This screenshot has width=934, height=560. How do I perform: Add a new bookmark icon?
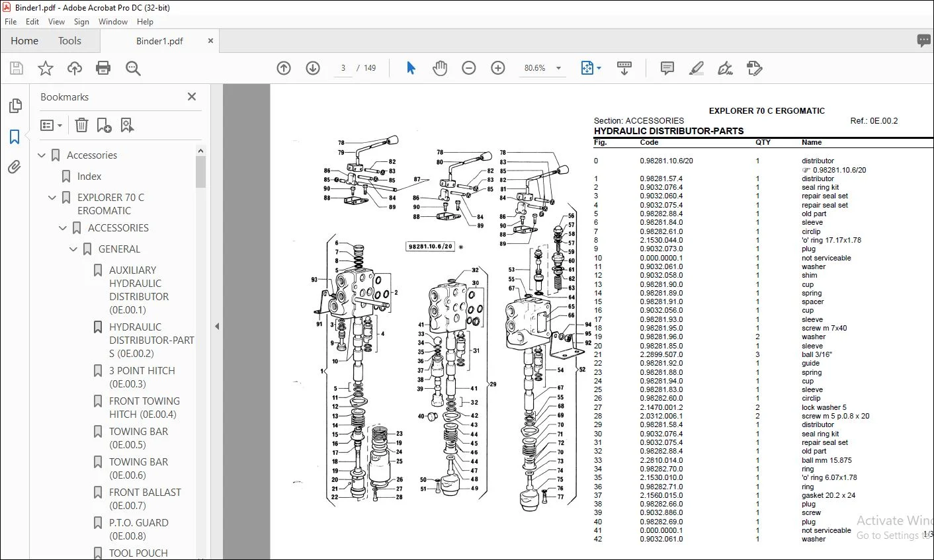tap(104, 125)
